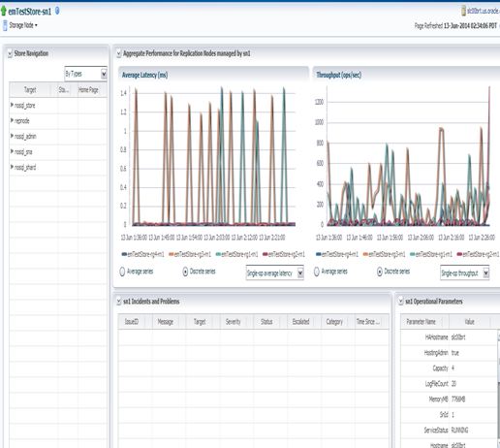Screen dimensions: 500x448
Task: Open the Single-op average latency dropdown
Action: tap(275, 273)
